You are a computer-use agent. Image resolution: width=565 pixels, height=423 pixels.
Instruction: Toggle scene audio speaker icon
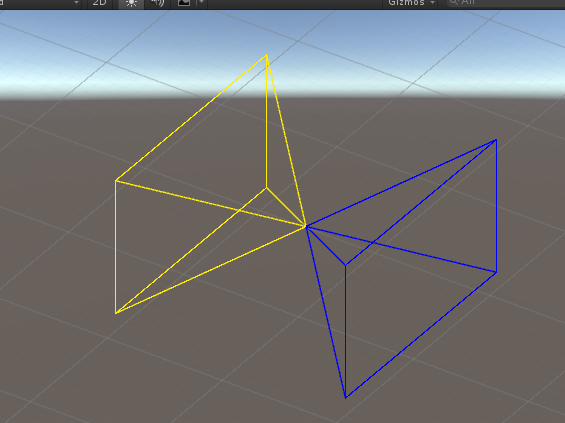click(157, 3)
